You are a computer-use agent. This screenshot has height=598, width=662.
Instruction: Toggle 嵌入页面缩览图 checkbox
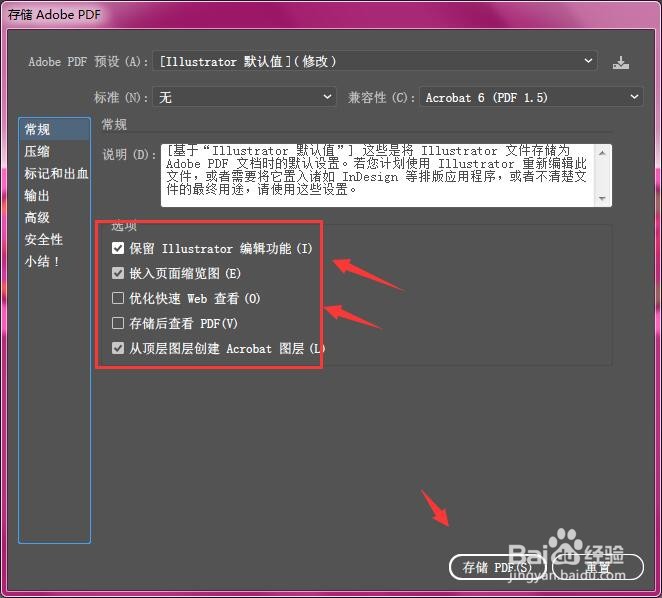pos(118,273)
